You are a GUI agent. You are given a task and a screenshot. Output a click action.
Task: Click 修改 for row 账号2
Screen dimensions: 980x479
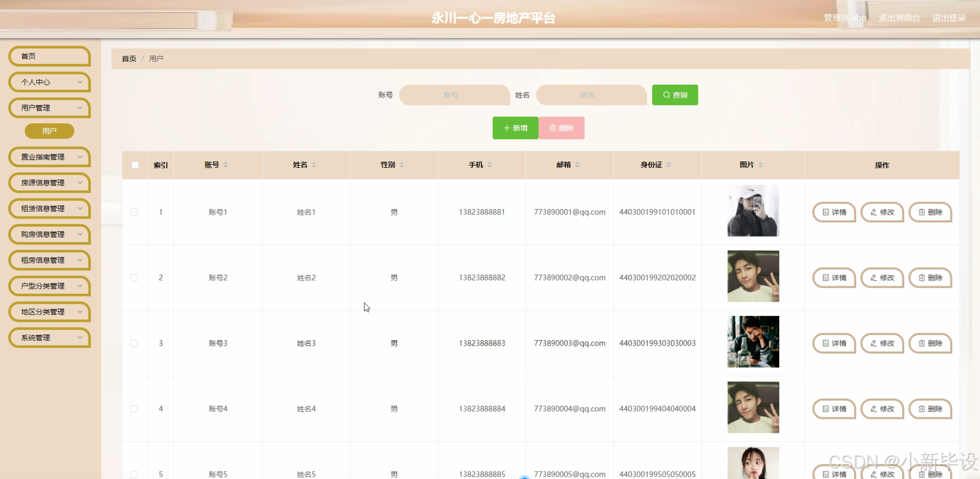(x=882, y=278)
